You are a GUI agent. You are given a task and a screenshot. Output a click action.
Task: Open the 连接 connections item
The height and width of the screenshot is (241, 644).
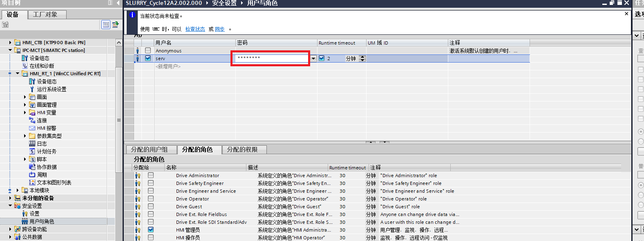pyautogui.click(x=42, y=120)
